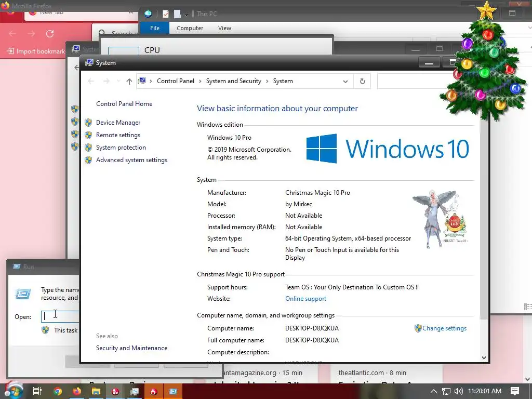This screenshot has width=532, height=399.
Task: Click System window title bar icon
Action: tap(89, 63)
